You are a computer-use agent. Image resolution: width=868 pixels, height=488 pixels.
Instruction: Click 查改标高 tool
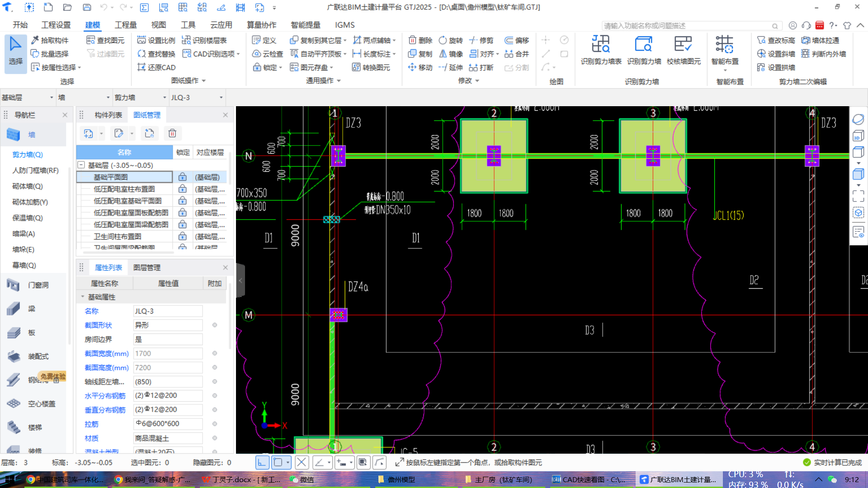tap(776, 40)
